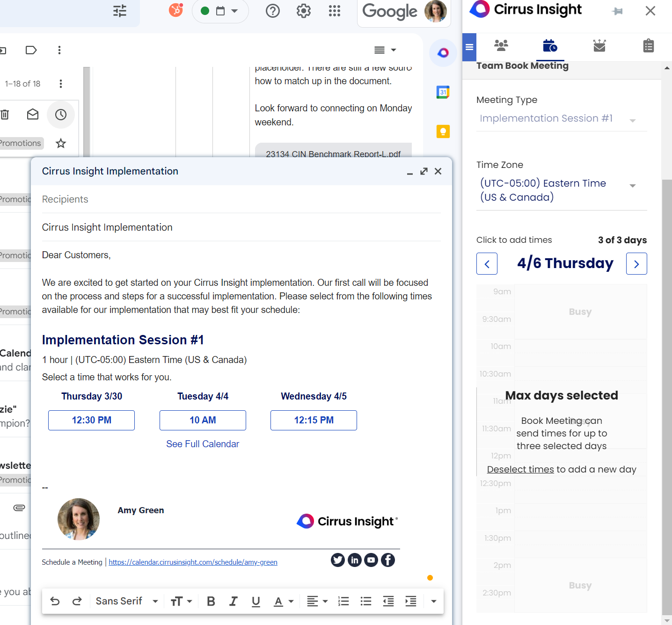Open Google Keep side panel icon
The height and width of the screenshot is (625, 672).
tap(443, 131)
